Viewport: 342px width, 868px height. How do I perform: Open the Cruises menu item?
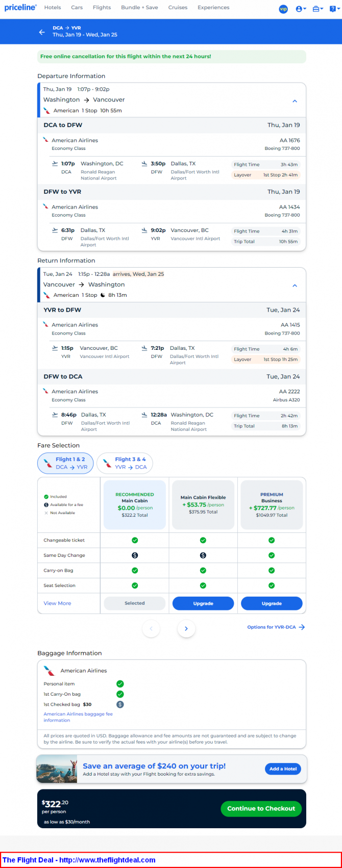pos(178,8)
